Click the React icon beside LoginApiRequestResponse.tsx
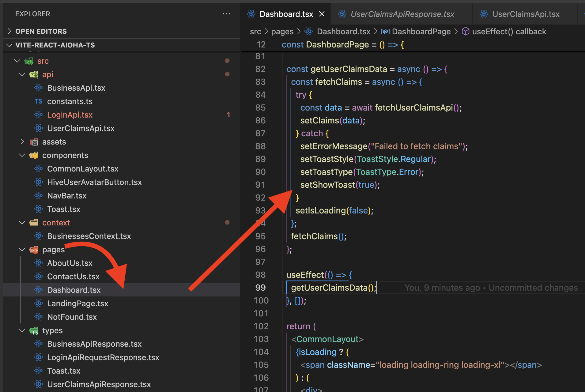The image size is (585, 392). tap(39, 357)
